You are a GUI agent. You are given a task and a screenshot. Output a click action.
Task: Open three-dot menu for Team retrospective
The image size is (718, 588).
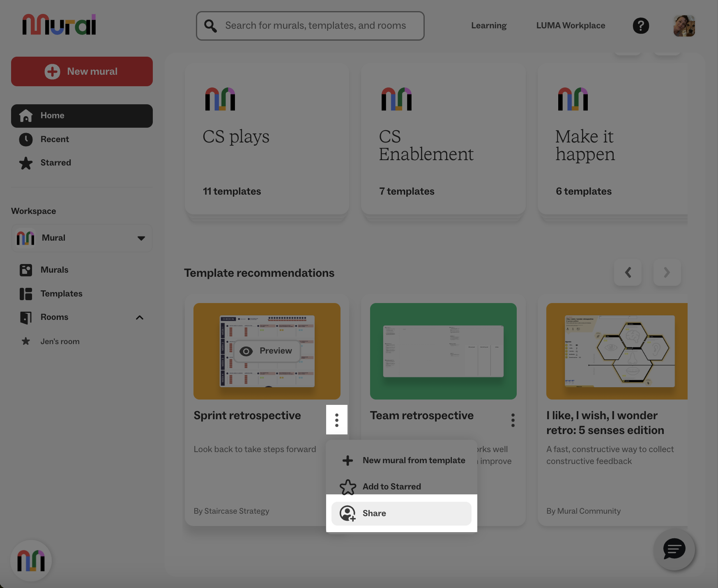point(513,420)
